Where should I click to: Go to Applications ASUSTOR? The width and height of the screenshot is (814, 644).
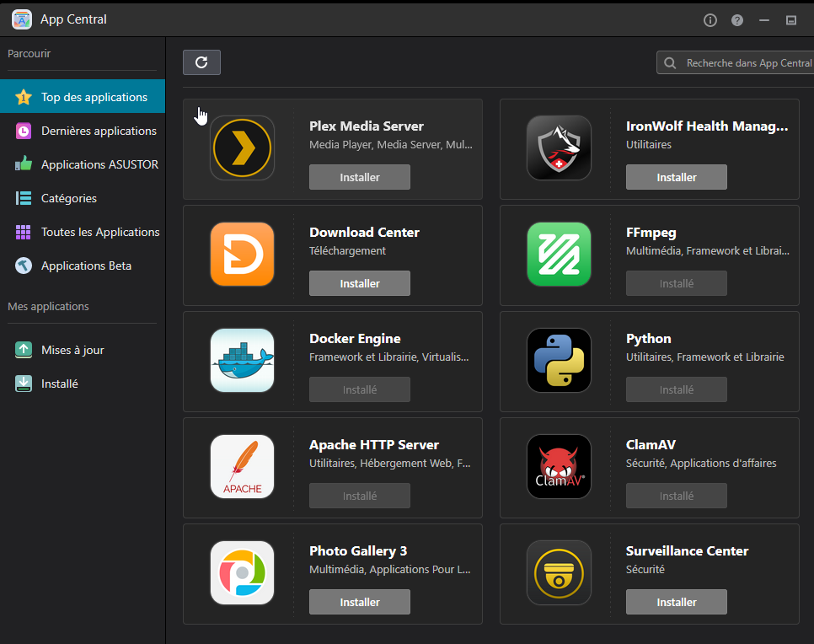click(x=83, y=164)
